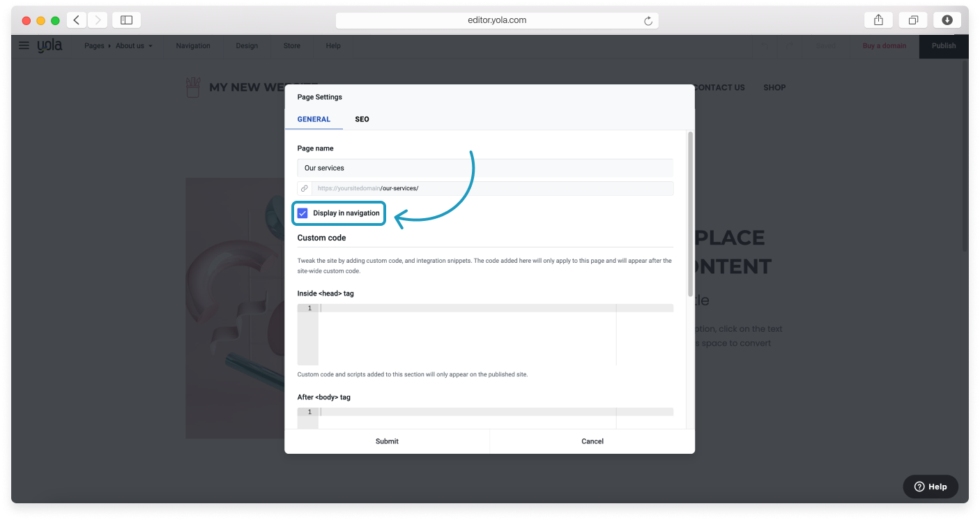The image size is (980, 520).
Task: Switch to the SEO tab
Action: coord(362,119)
